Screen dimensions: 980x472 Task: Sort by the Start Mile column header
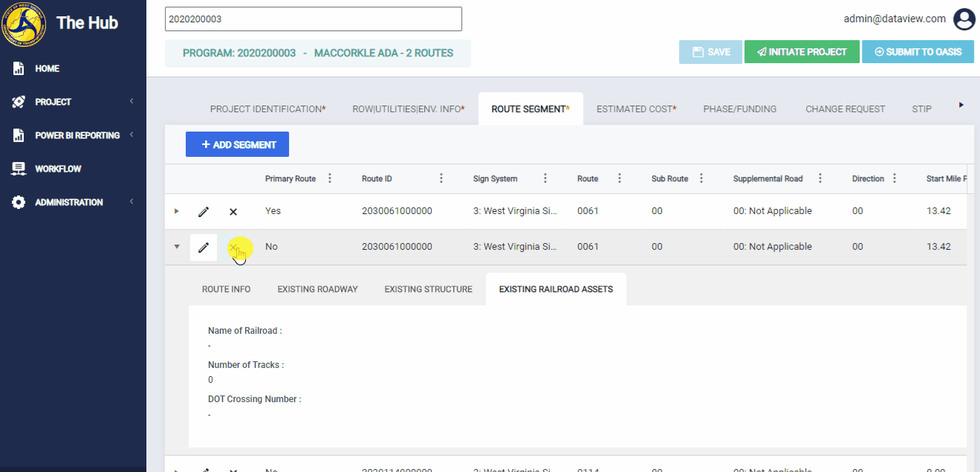(x=945, y=178)
